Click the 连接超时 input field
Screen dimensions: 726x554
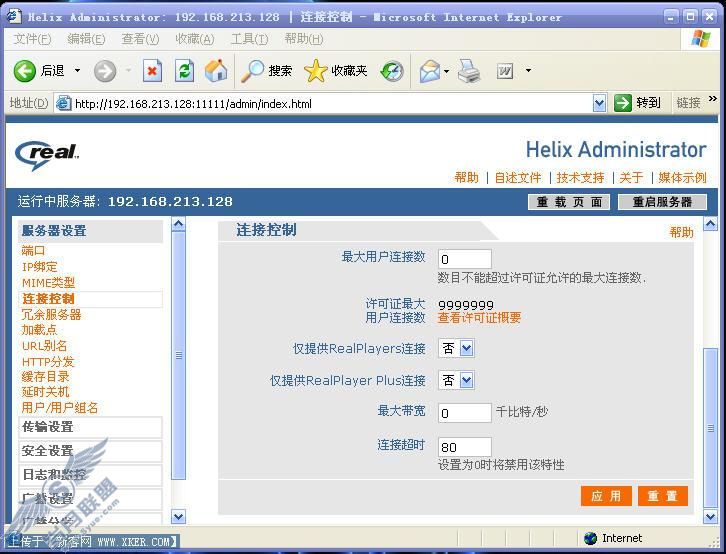point(464,447)
